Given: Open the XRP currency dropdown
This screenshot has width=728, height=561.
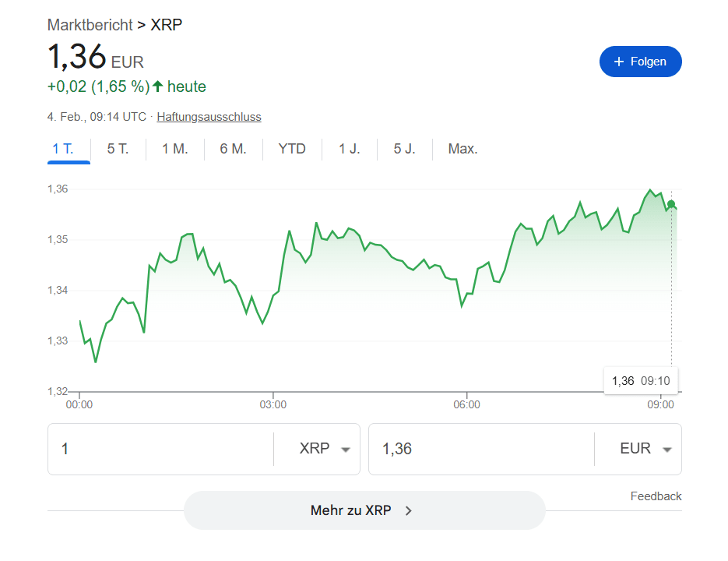Looking at the screenshot, I should click(324, 449).
